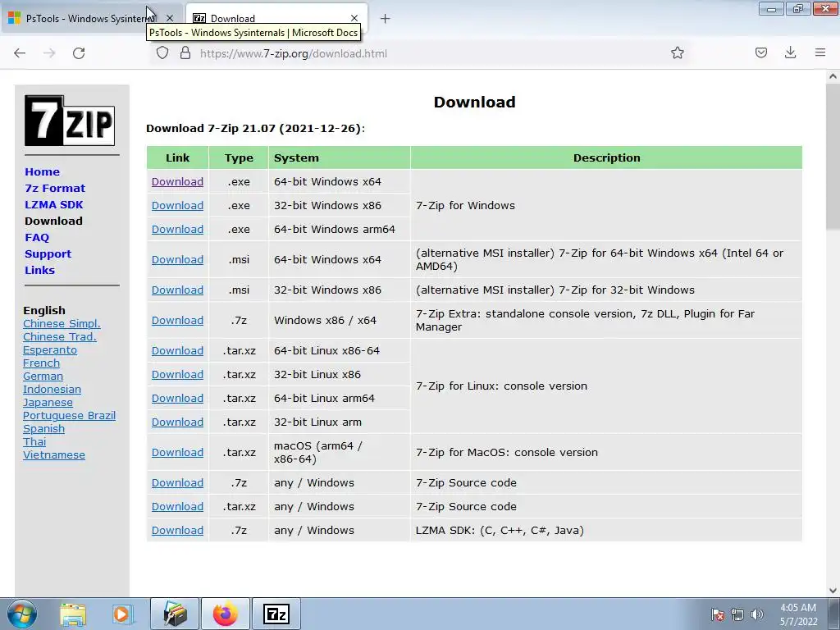Click the Action Center flag tray icon
The image size is (840, 630).
point(717,614)
